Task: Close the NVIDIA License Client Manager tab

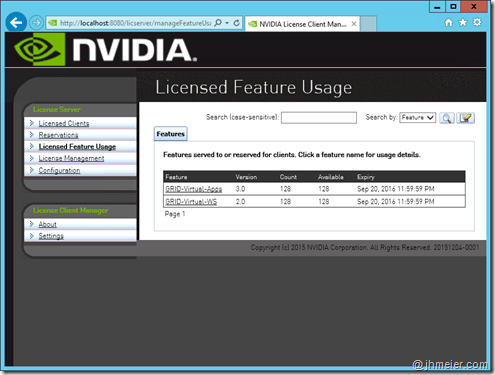Action: (354, 24)
